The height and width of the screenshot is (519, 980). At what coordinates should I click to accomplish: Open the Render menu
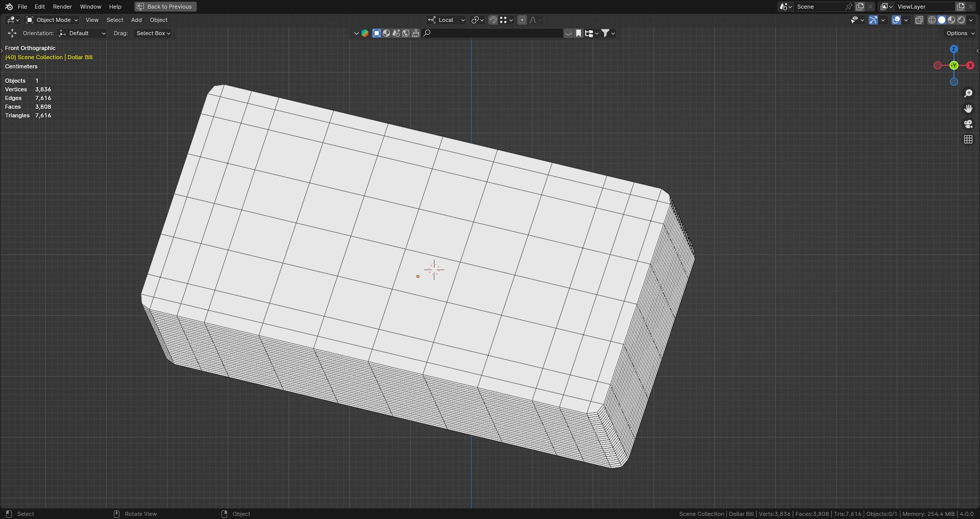click(62, 7)
